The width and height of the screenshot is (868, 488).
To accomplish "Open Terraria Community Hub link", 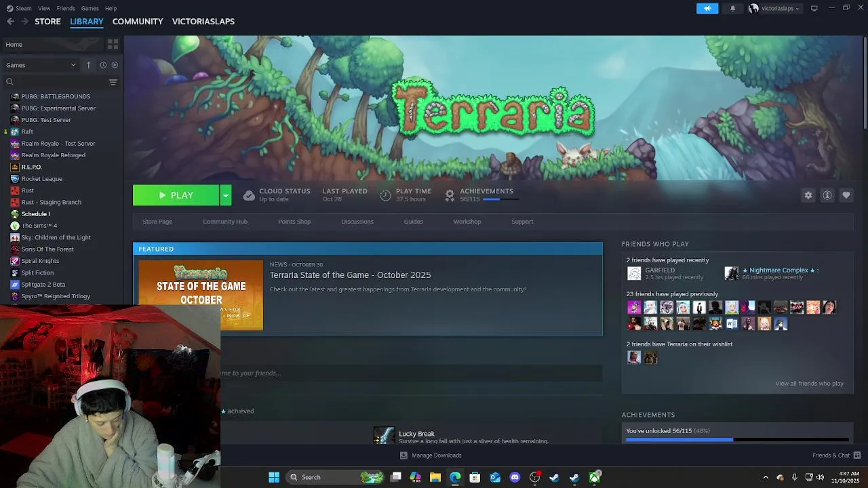I will point(225,222).
